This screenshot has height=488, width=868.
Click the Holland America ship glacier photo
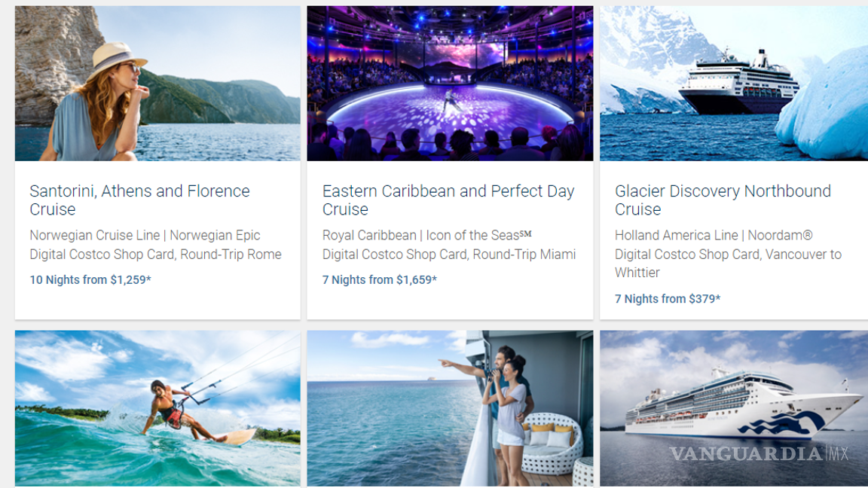pos(733,84)
